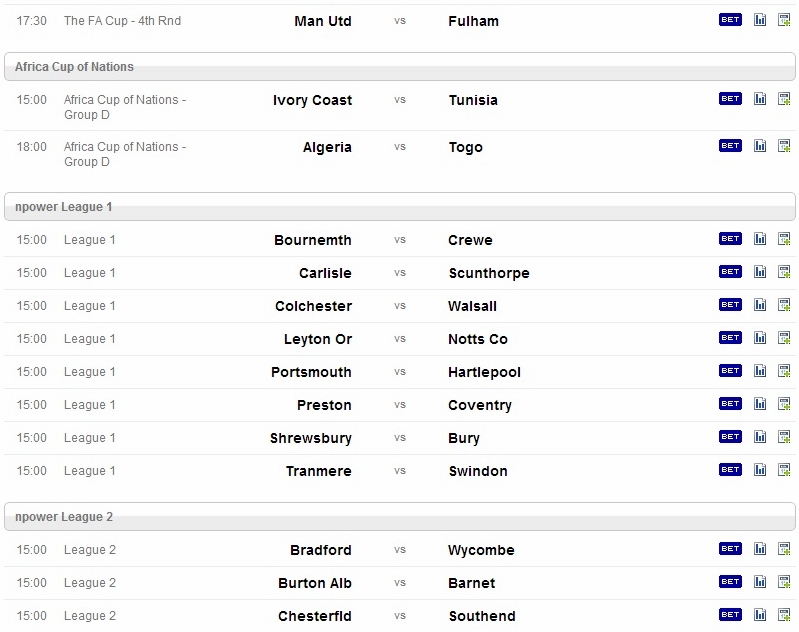Click BET for Leyton Or vs Notts Co
The width and height of the screenshot is (799, 632).
[730, 337]
